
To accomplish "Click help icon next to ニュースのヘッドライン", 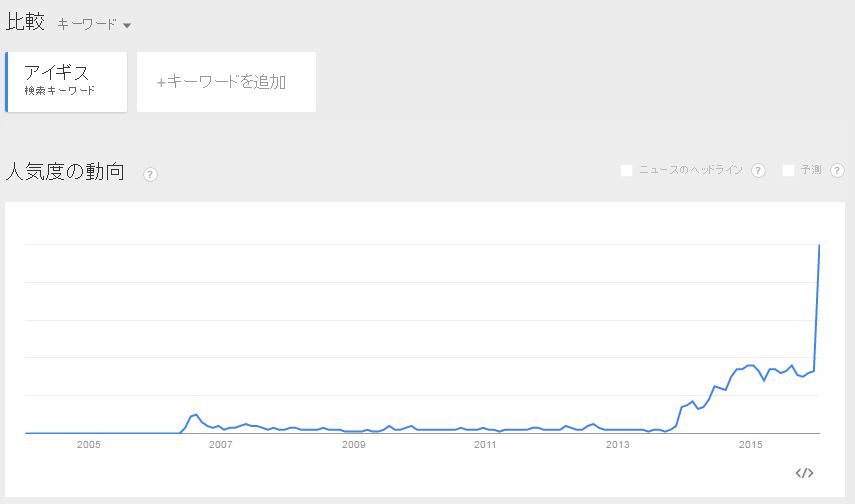I will tap(758, 171).
